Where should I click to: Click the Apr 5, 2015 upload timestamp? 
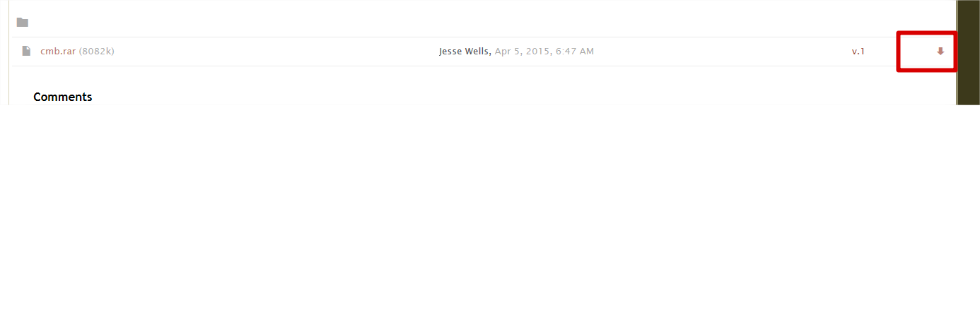pos(544,52)
